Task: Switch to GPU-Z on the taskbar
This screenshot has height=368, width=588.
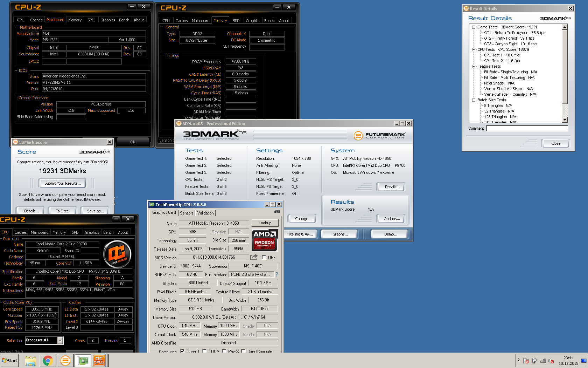Action: [x=83, y=361]
